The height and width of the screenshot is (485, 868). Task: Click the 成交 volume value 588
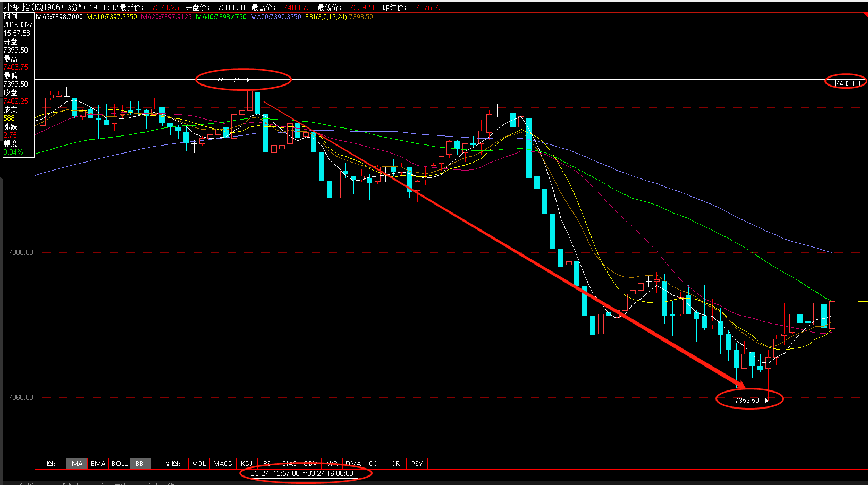click(x=10, y=118)
